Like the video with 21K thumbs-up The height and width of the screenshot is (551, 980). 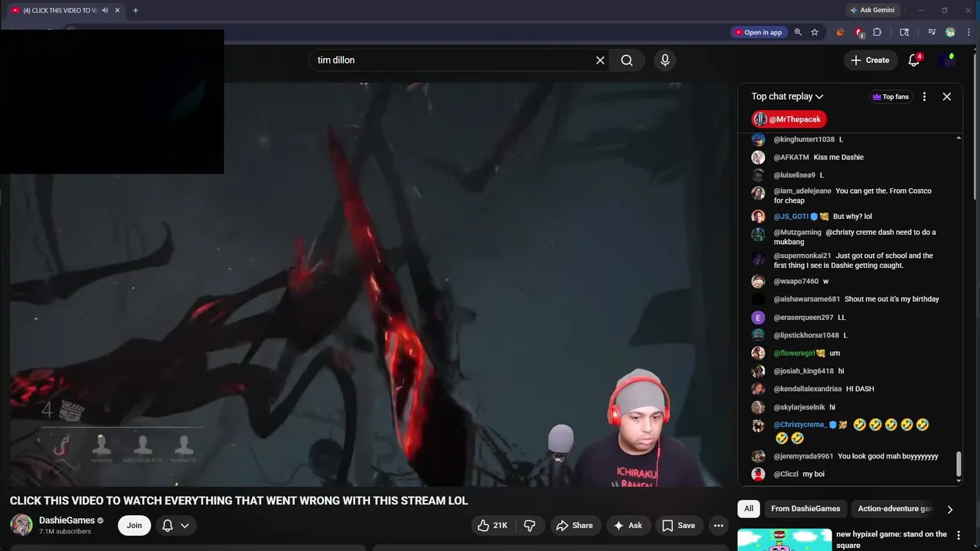point(492,525)
